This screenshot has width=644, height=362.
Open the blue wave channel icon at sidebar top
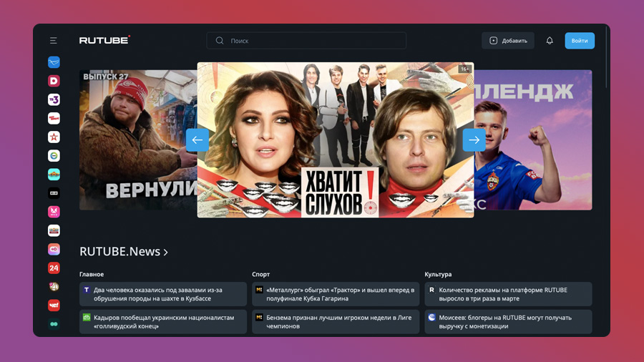pos(54,62)
